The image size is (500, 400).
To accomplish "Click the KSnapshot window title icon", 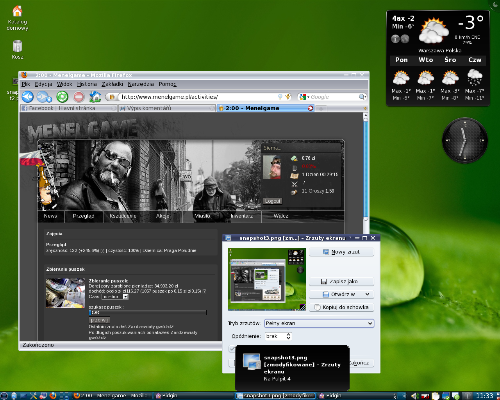I will point(228,238).
